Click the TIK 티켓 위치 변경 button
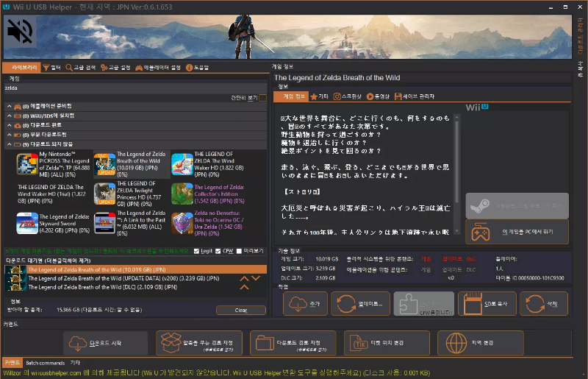Screen dimensions: 588x379 click(387, 343)
